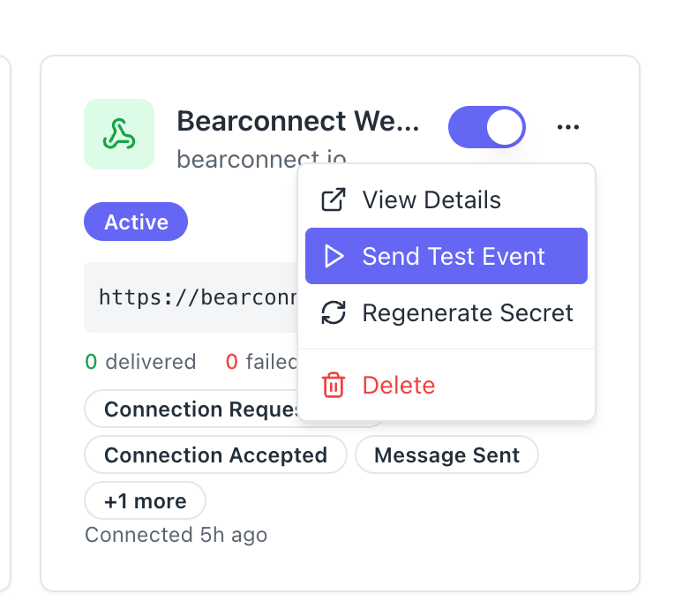Click the Active status badge
690x616 pixels.
tap(136, 222)
